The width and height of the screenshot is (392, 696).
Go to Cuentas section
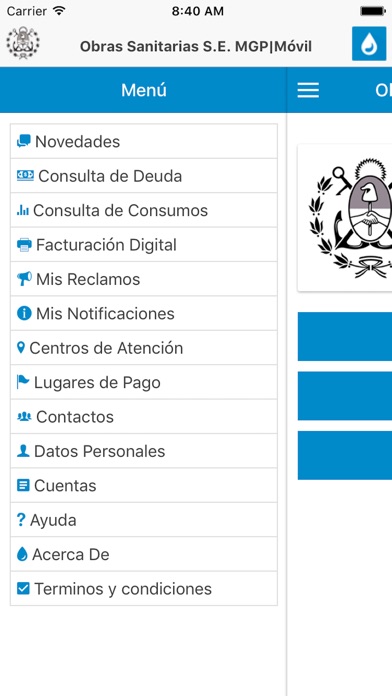pos(144,485)
